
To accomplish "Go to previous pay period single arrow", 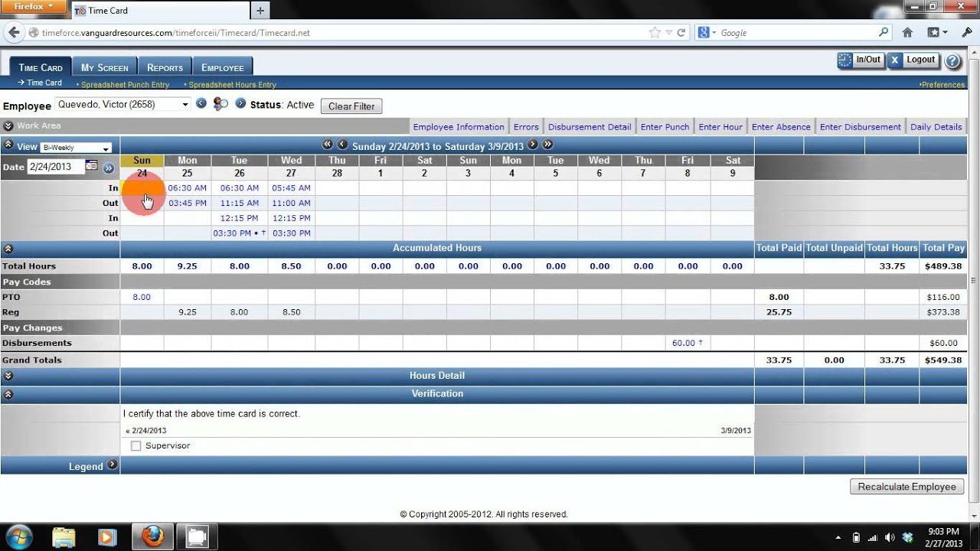I will tap(342, 145).
